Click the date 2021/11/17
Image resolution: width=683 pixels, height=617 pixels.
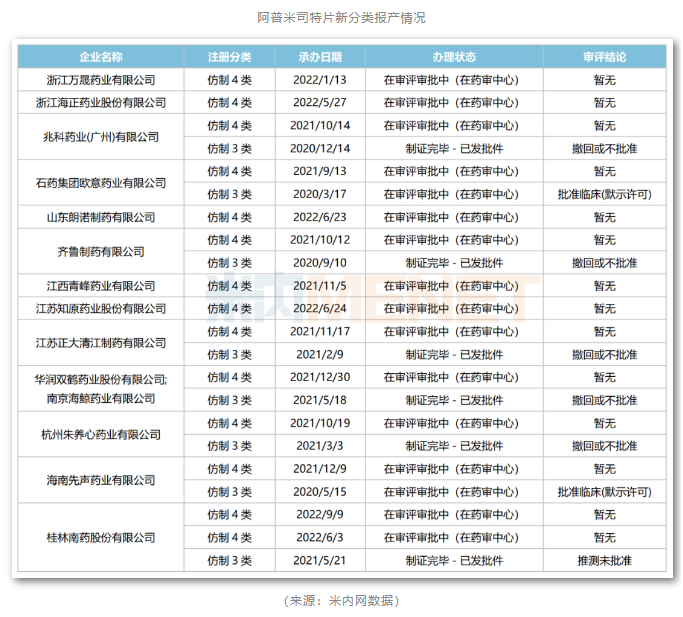320,332
